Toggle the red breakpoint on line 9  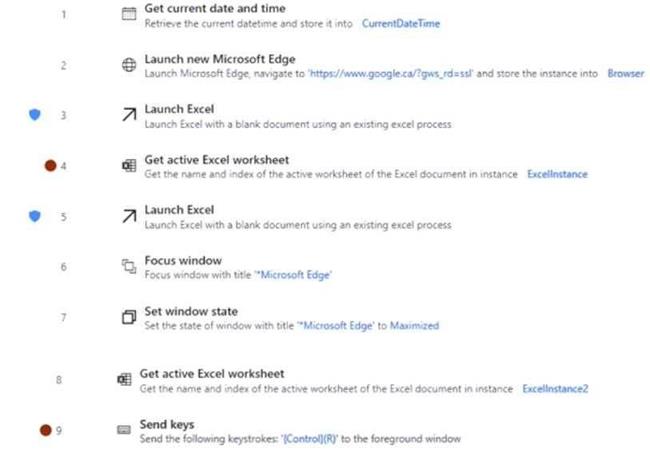[46, 430]
